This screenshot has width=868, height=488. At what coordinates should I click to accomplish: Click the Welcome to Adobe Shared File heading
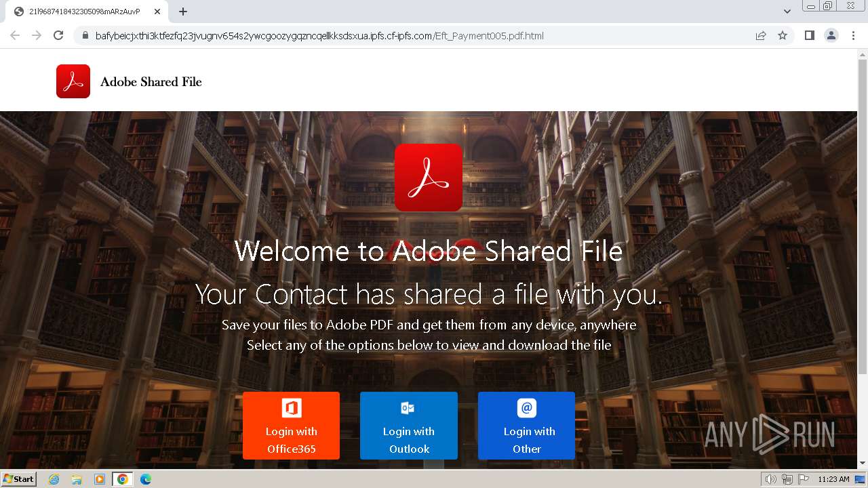(429, 251)
